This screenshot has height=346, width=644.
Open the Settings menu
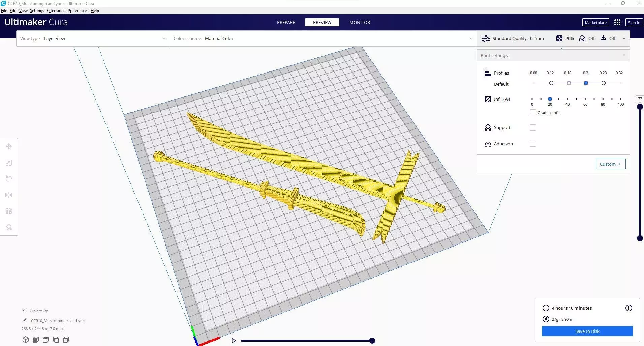[37, 11]
